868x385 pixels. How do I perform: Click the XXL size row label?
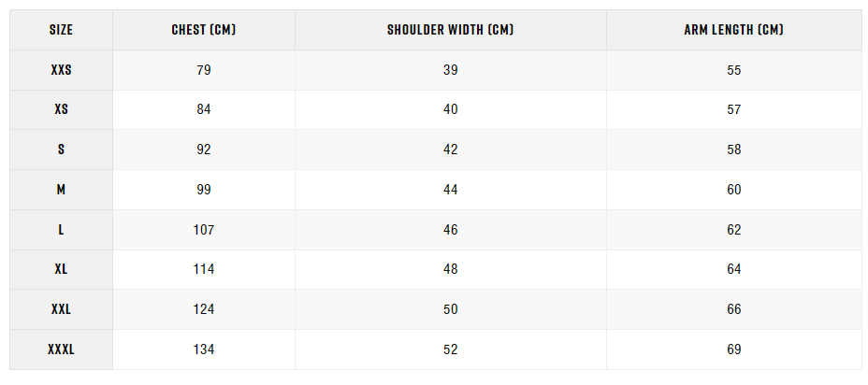coord(61,309)
